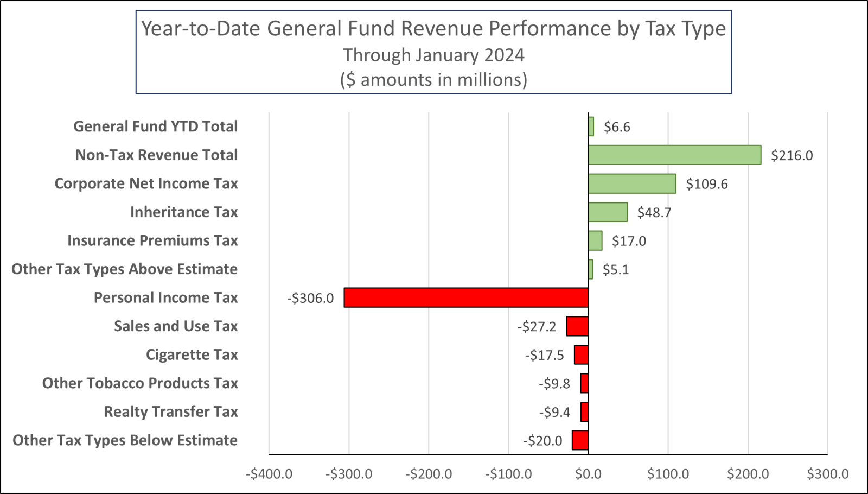The height and width of the screenshot is (494, 868).
Task: Click the '-$306.0' data label
Action: point(310,299)
